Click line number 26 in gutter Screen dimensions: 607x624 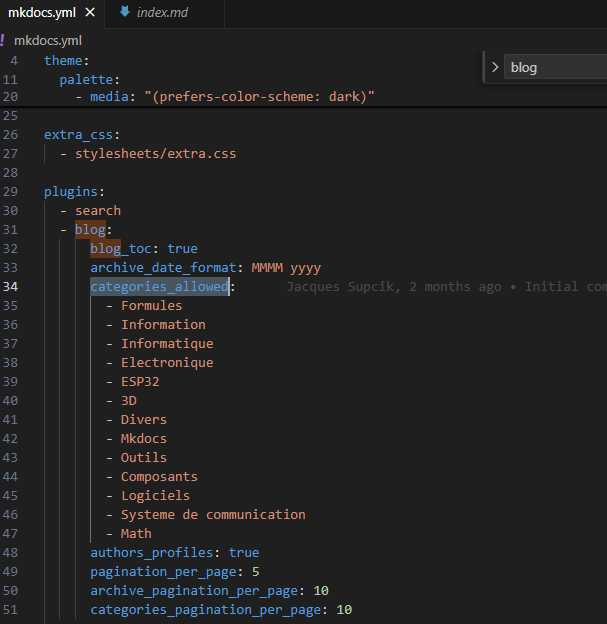[x=10, y=135]
